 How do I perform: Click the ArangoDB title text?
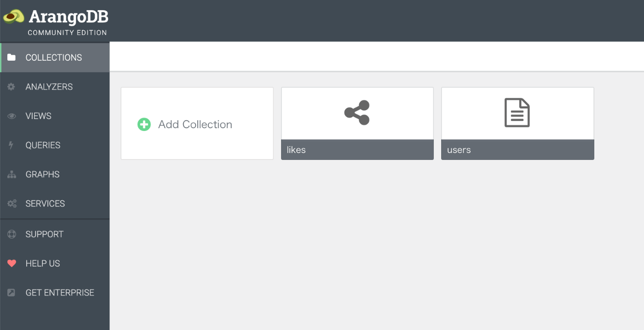tap(68, 17)
